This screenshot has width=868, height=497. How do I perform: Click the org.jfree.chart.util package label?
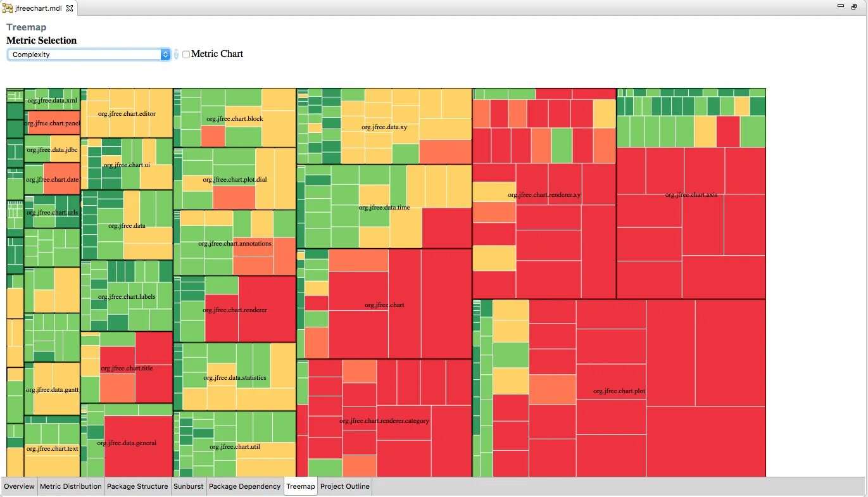point(235,446)
